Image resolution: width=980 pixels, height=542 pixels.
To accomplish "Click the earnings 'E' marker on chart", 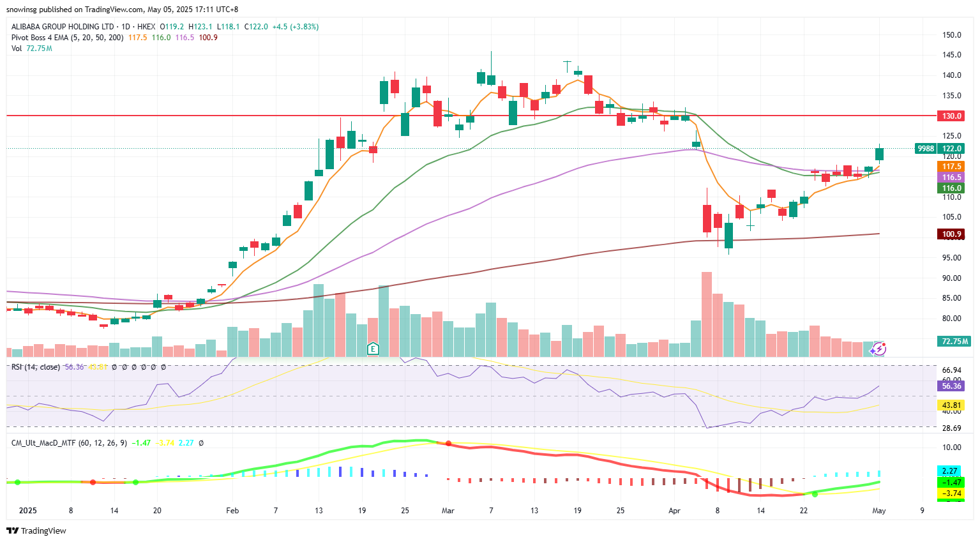I will tap(373, 349).
